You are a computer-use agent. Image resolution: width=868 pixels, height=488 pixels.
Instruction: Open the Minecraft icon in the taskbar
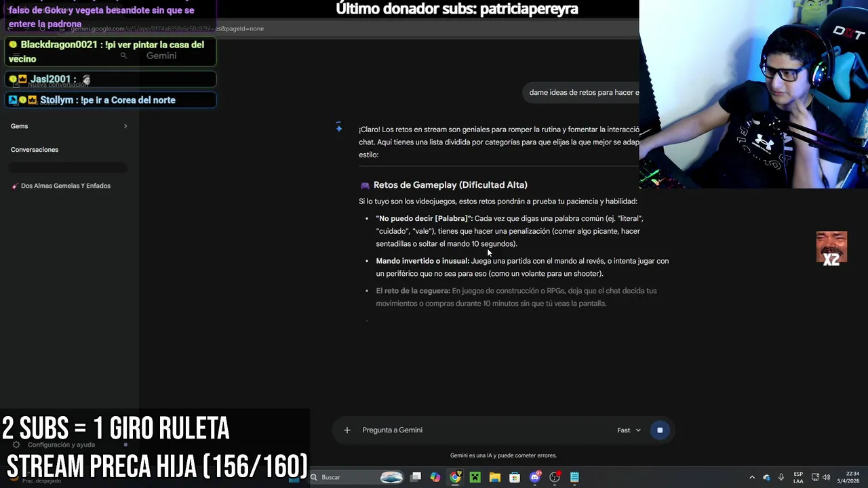(475, 477)
